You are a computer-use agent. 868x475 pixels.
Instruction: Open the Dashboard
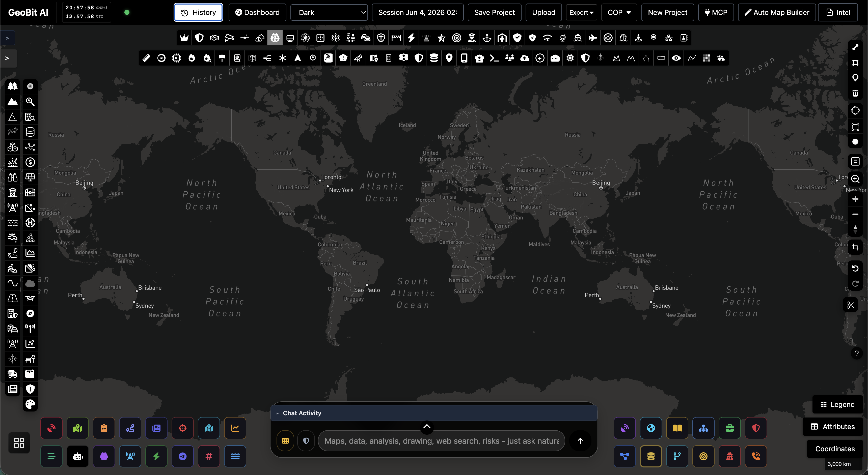tap(257, 12)
